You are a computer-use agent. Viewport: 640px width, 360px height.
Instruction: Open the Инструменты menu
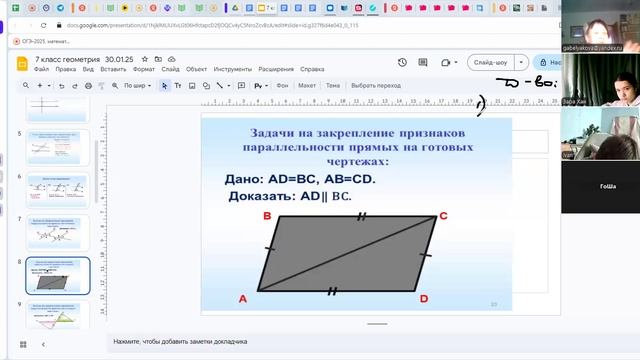tap(233, 69)
